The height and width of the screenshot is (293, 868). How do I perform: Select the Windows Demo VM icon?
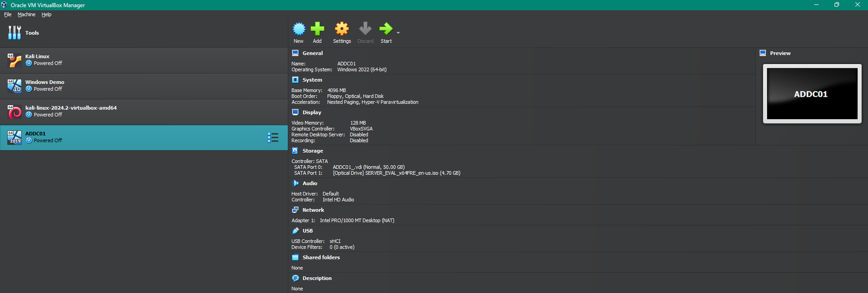[x=15, y=86]
